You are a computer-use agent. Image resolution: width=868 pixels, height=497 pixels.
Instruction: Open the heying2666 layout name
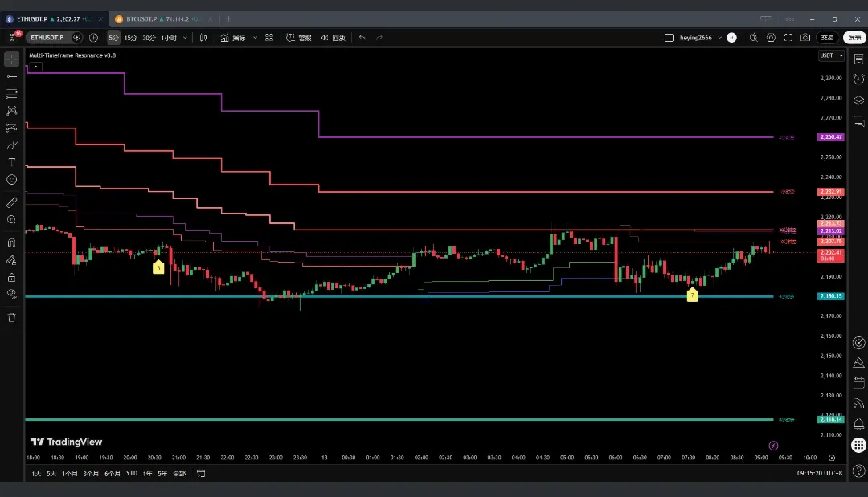pyautogui.click(x=695, y=38)
